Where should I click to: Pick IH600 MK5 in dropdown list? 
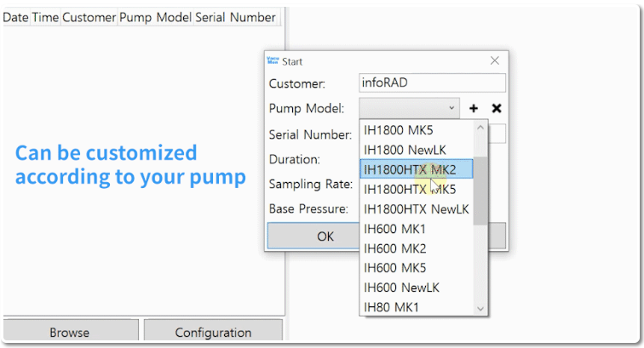(x=417, y=268)
